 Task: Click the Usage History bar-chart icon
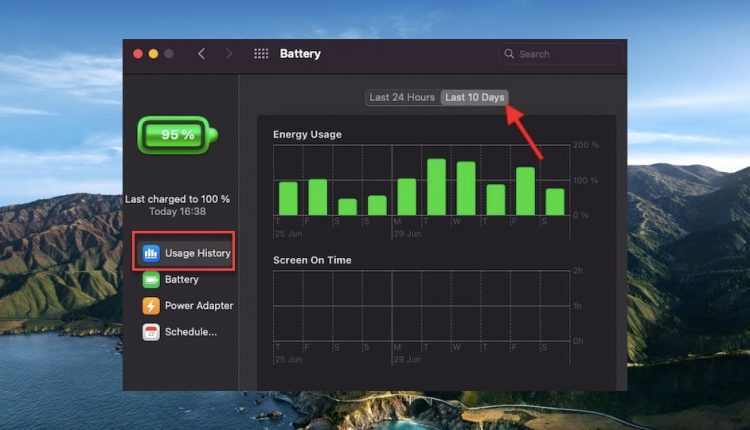coord(151,253)
